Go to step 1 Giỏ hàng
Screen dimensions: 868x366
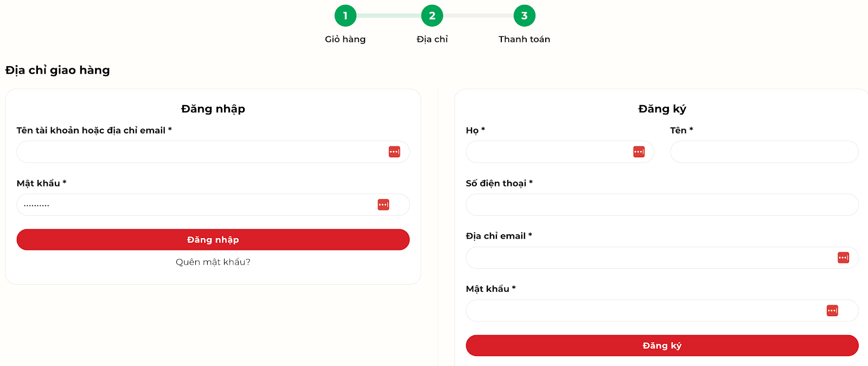tap(345, 16)
